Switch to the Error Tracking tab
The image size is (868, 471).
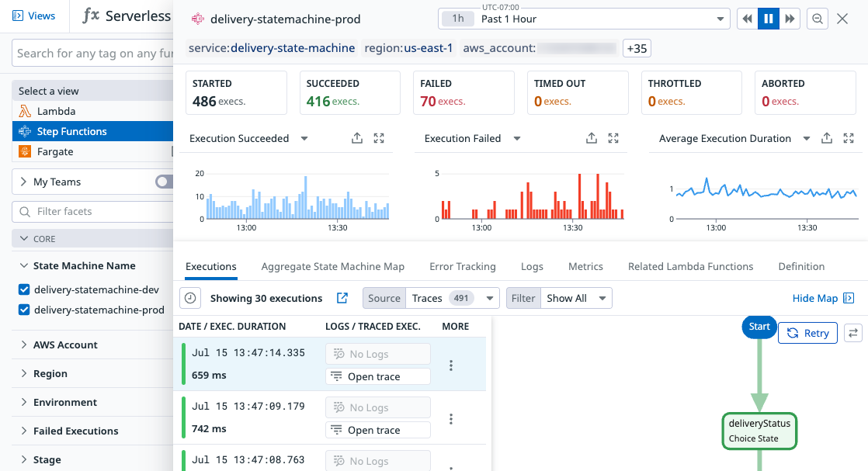tap(463, 267)
